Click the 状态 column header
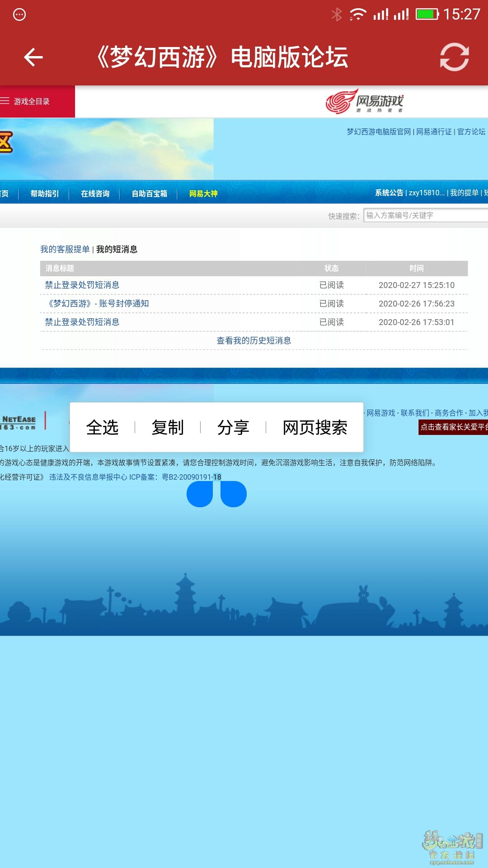This screenshot has width=488, height=868. click(x=332, y=268)
